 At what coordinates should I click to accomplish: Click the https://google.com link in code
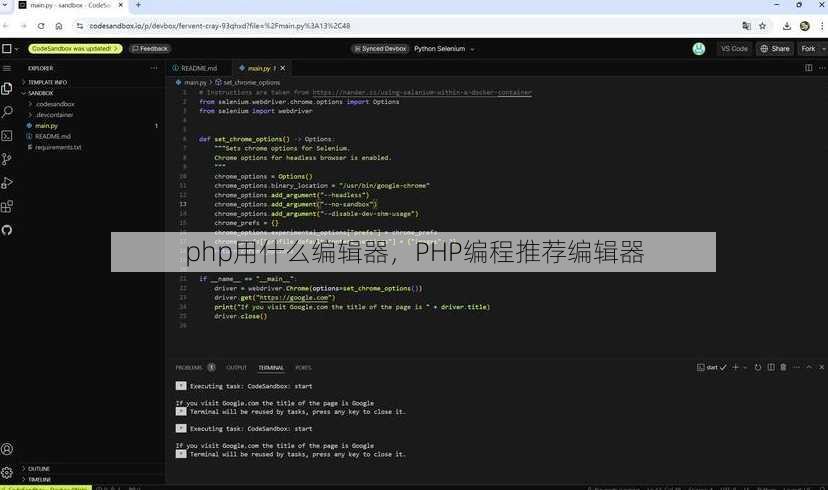[295, 298]
